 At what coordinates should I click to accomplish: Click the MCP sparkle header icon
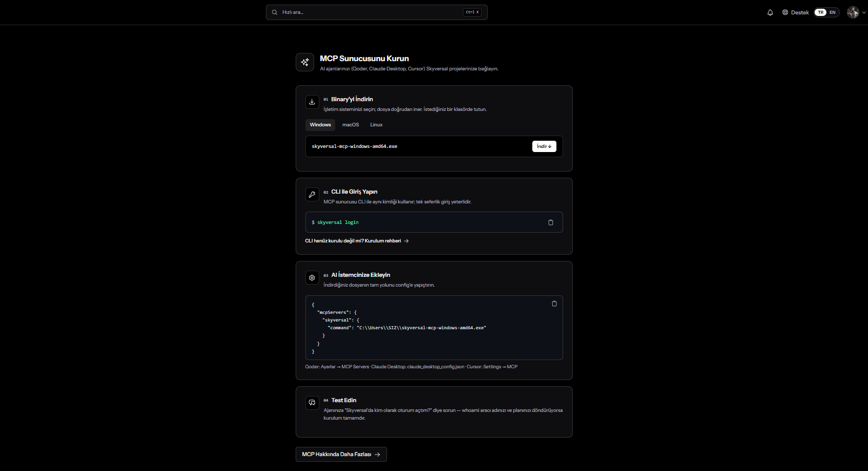305,62
